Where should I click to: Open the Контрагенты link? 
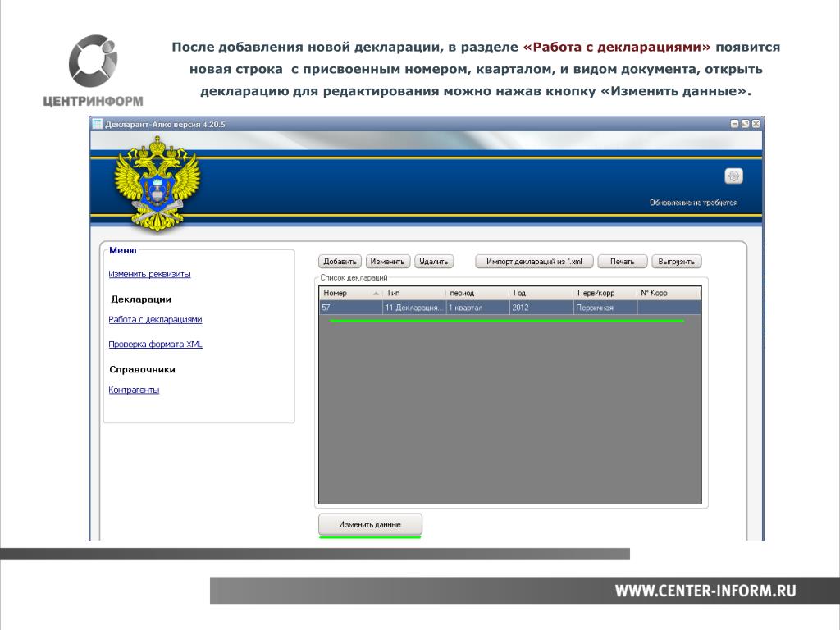(134, 390)
